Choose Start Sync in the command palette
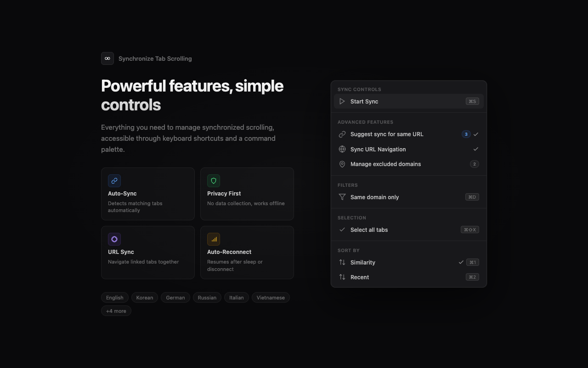Viewport: 588px width, 368px height. (409, 101)
